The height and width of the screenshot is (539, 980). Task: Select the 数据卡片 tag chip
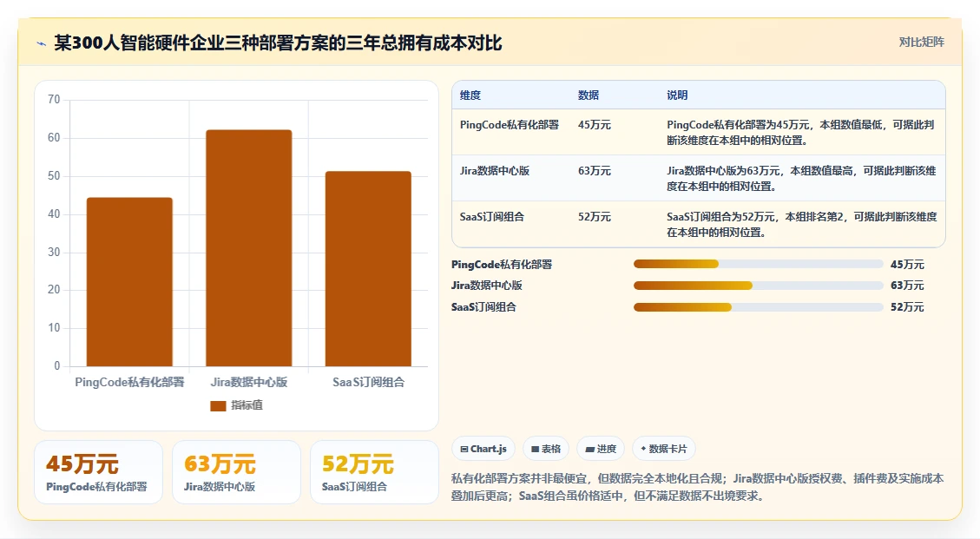664,449
